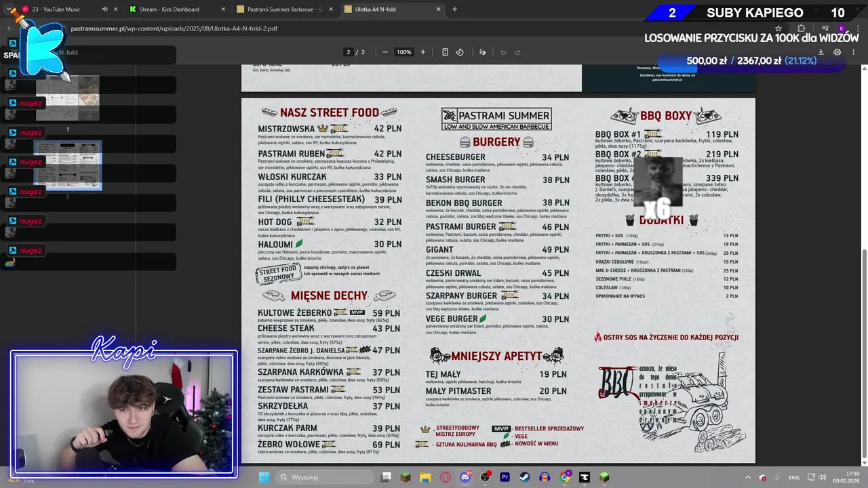The height and width of the screenshot is (488, 868).
Task: Click the fit to page icon
Action: [445, 52]
